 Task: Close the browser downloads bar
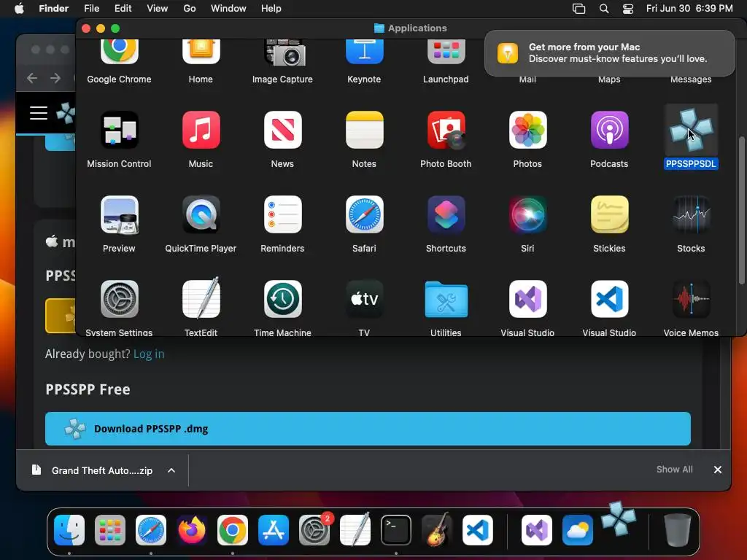[x=718, y=470]
